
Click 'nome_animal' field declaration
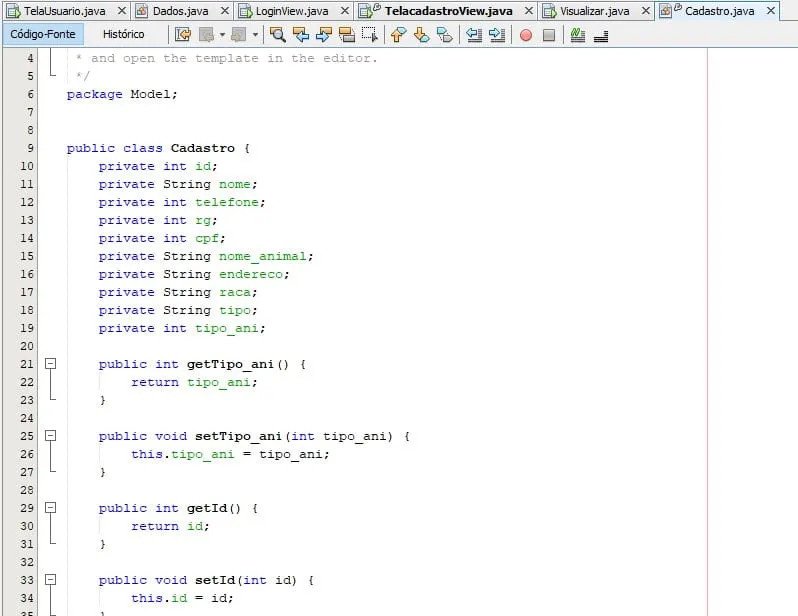pos(263,257)
